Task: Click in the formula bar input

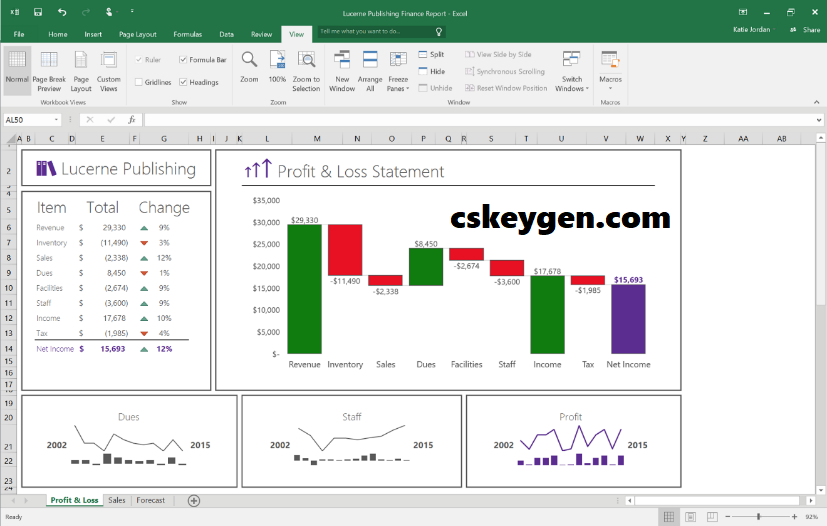Action: coord(479,120)
